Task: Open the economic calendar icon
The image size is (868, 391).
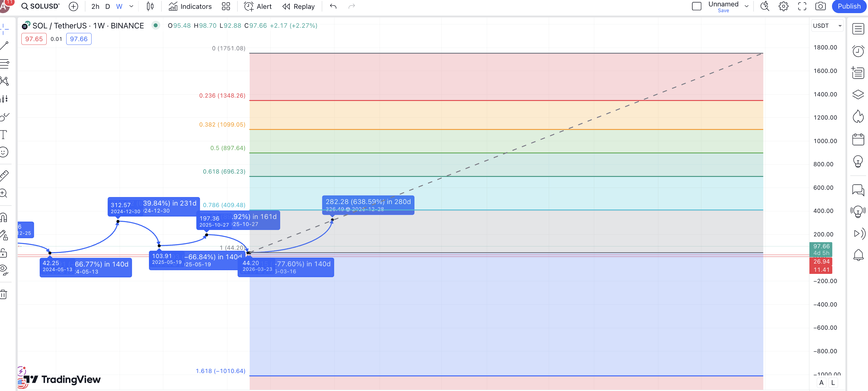Action: (858, 139)
